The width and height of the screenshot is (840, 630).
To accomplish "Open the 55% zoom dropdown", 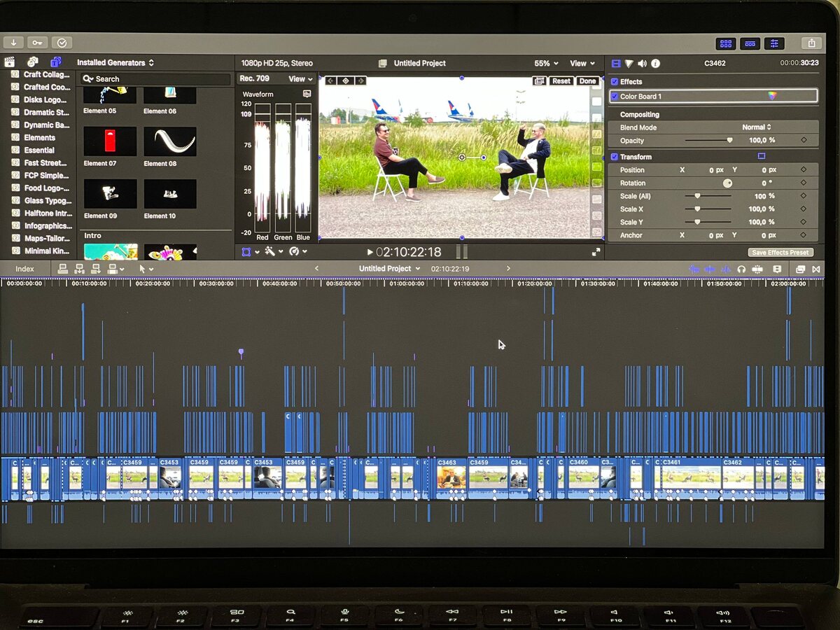I will point(546,63).
